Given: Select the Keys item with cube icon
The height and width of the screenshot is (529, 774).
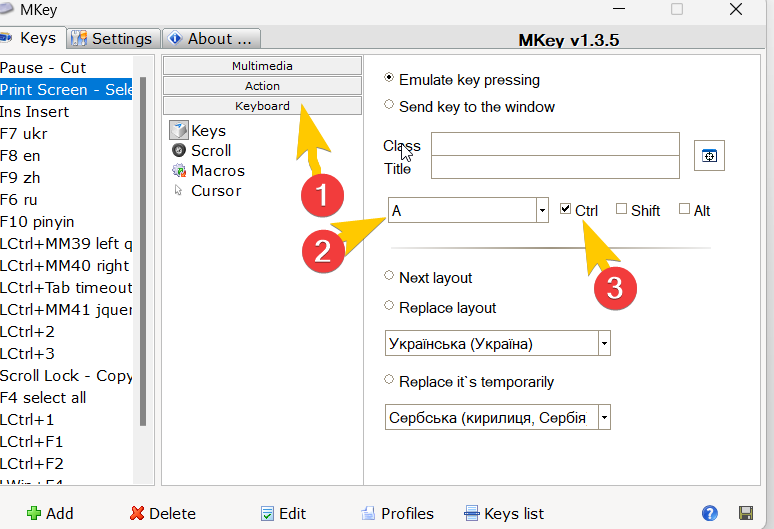Looking at the screenshot, I should click(x=198, y=130).
